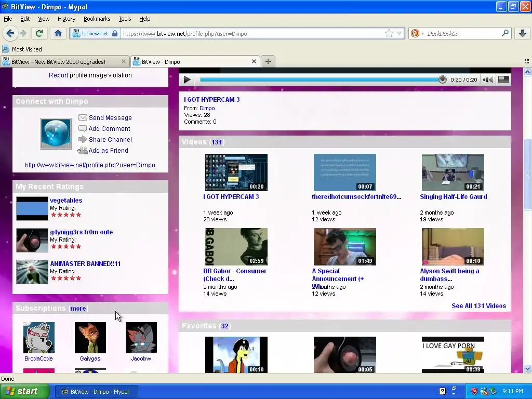532x399 pixels.
Task: Click the Favorites count 32 link
Action: (224, 326)
